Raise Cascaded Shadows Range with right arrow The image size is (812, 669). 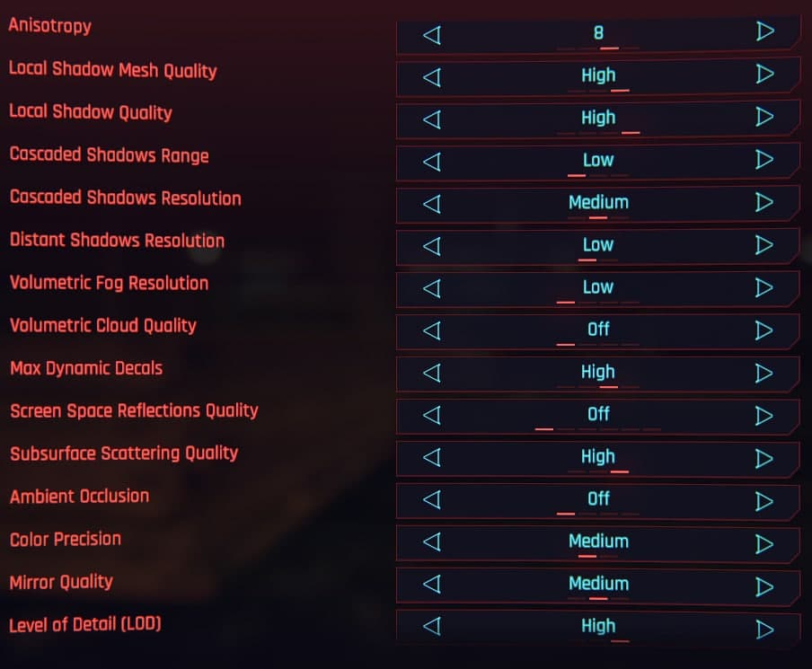point(765,159)
